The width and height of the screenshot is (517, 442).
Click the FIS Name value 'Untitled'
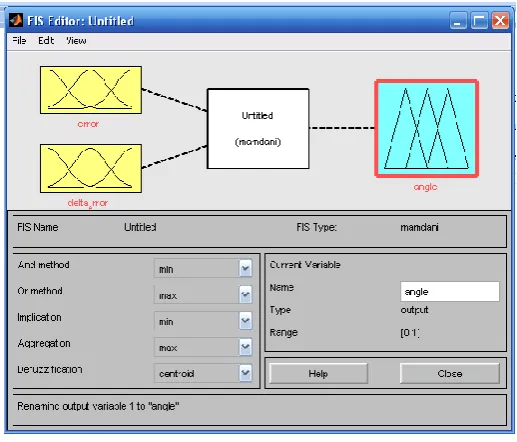[x=140, y=227]
